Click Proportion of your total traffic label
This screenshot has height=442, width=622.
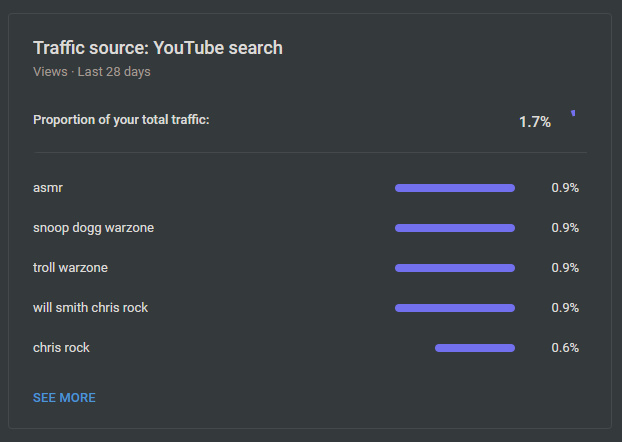point(121,119)
